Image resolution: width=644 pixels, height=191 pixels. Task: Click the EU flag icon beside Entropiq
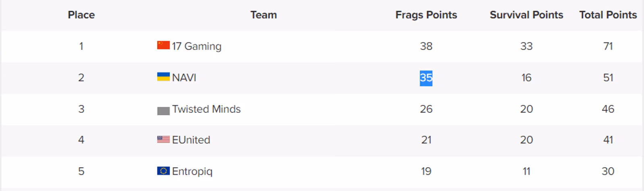pyautogui.click(x=163, y=171)
